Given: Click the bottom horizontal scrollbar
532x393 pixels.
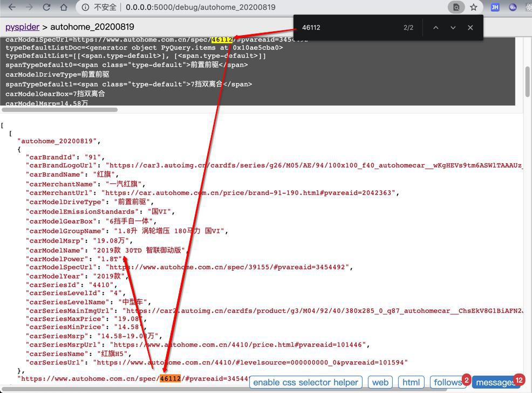Looking at the screenshot, I should click(224, 390).
